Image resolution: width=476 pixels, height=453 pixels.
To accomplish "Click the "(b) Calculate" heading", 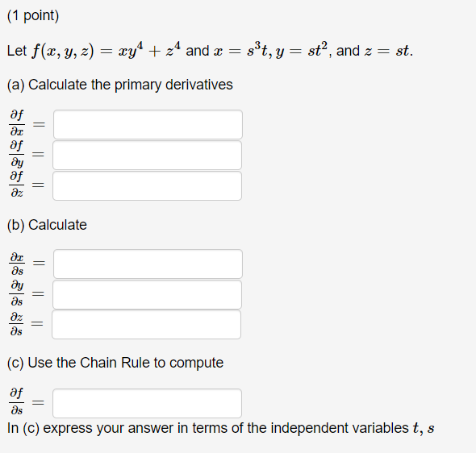I will coord(47,225).
